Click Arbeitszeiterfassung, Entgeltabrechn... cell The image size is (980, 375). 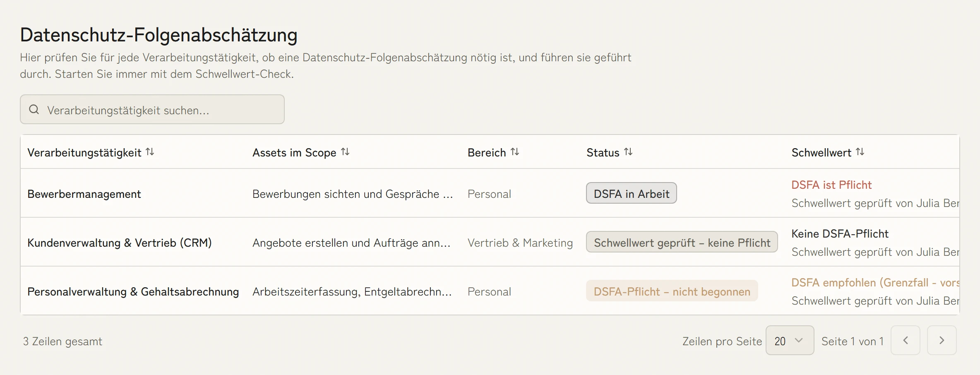point(352,292)
